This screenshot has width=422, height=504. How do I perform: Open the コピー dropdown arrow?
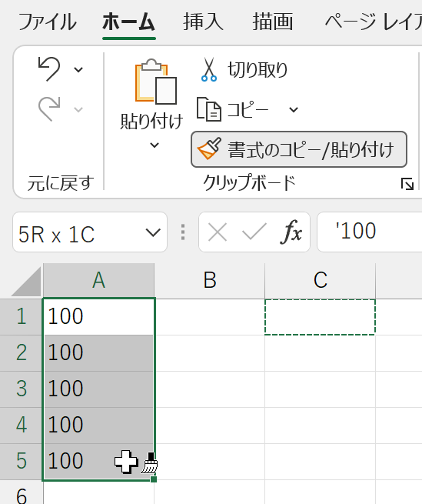click(294, 110)
